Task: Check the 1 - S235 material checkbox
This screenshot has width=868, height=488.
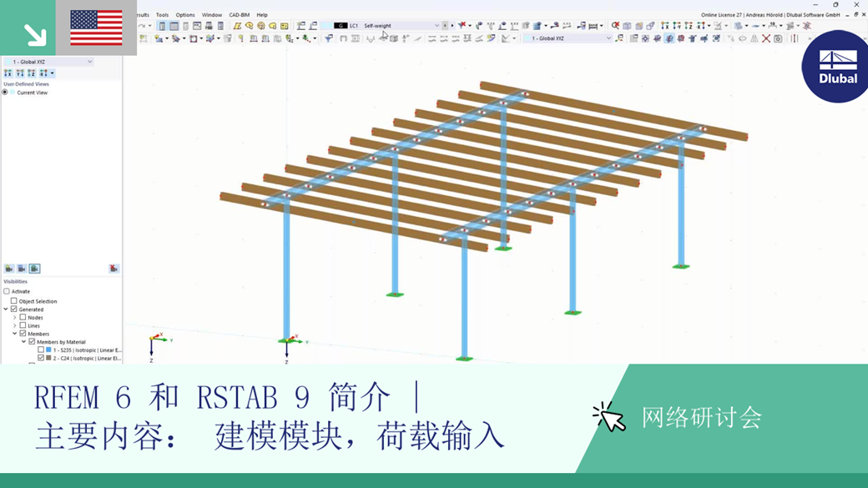Action: (x=41, y=350)
